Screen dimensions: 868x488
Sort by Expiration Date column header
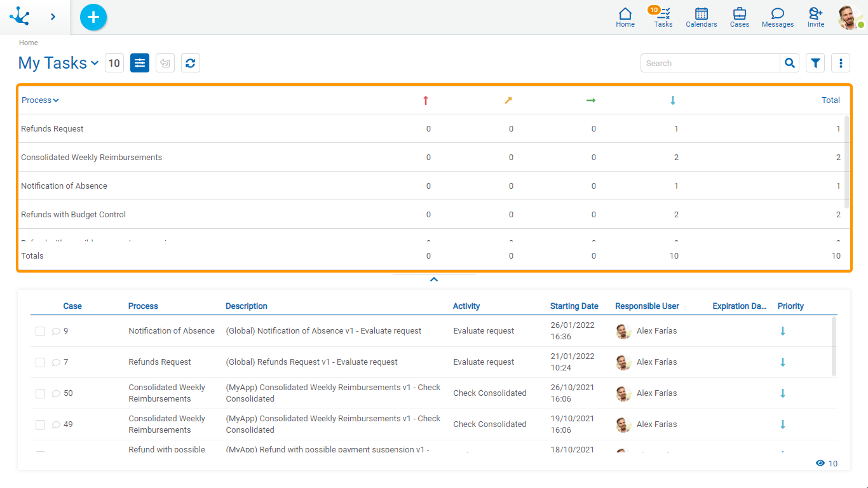pos(740,306)
